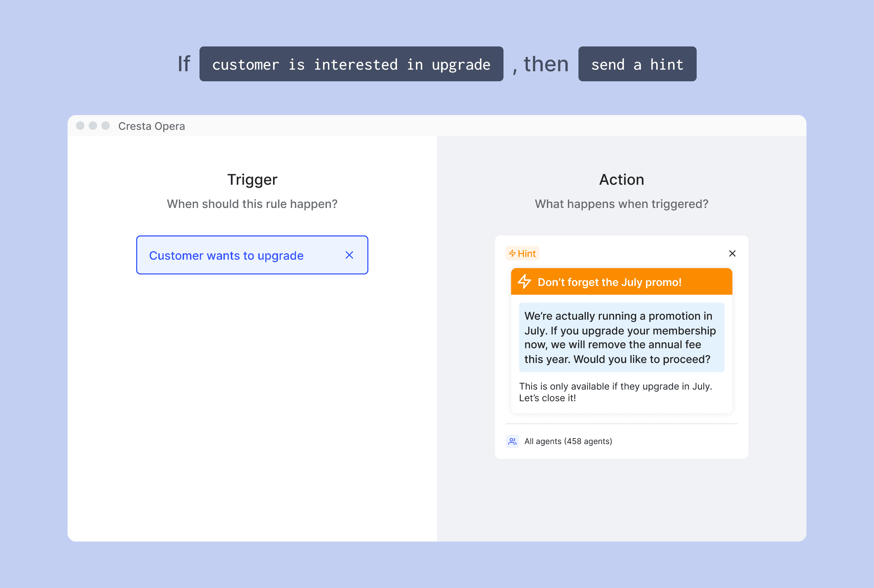The image size is (874, 588).
Task: Click 'When should this rule happen?' text
Action: [252, 204]
